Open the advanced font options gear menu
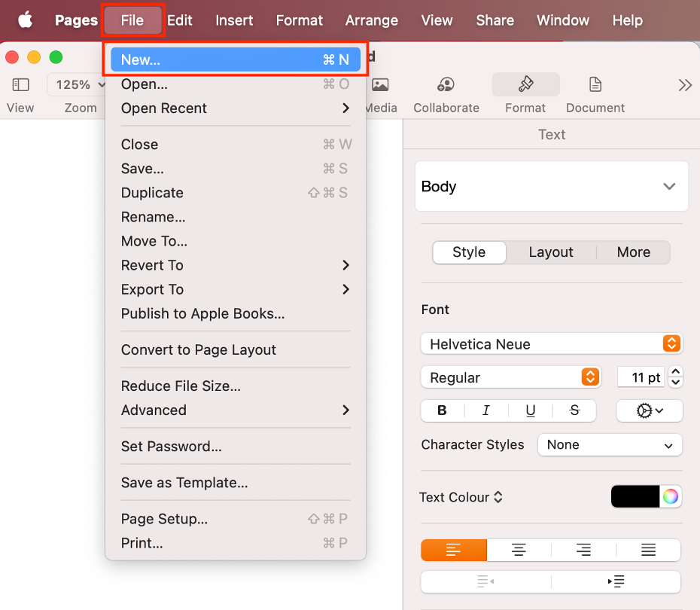 (x=649, y=410)
